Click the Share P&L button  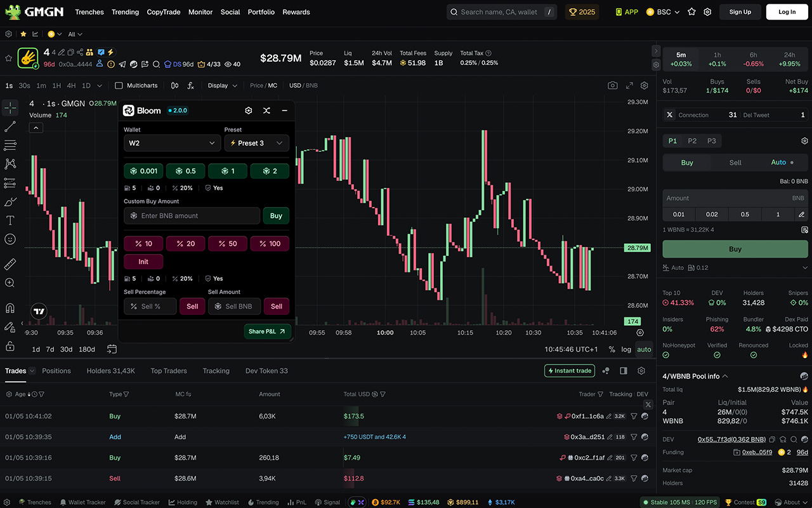tap(267, 331)
